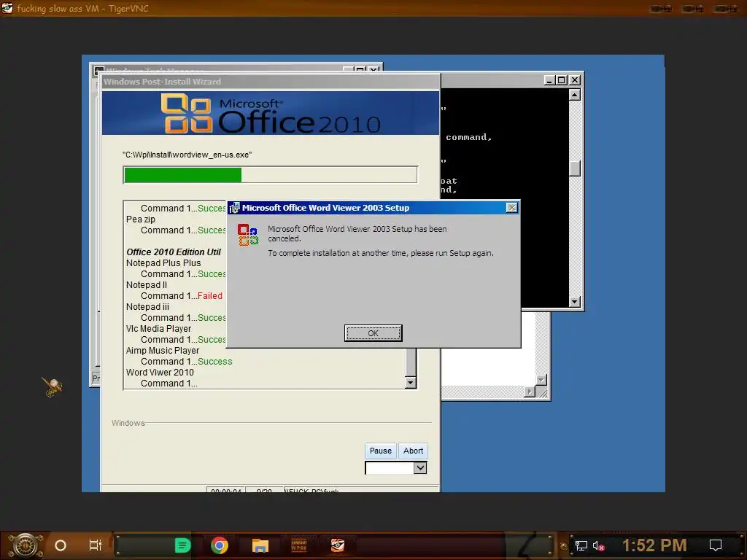Launch Google Chrome from taskbar
The width and height of the screenshot is (747, 560).
(219, 545)
